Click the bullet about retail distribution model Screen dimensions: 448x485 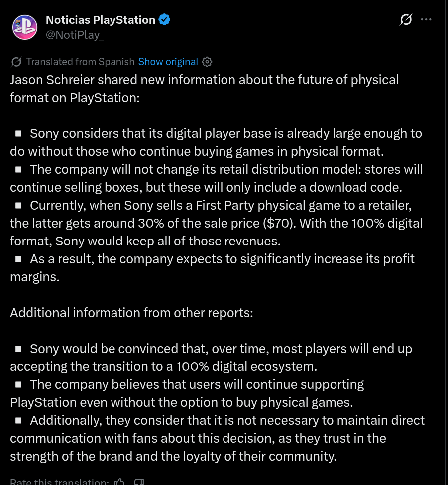click(x=217, y=178)
